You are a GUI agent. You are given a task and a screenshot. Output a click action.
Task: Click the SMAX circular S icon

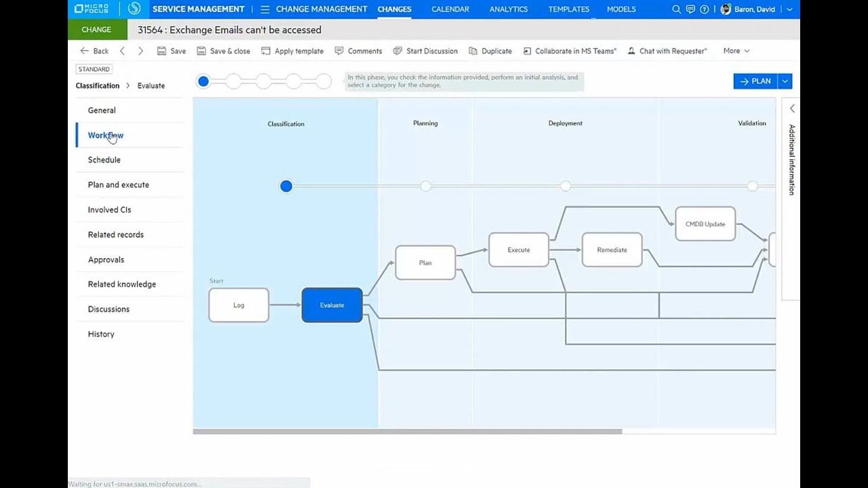(134, 9)
